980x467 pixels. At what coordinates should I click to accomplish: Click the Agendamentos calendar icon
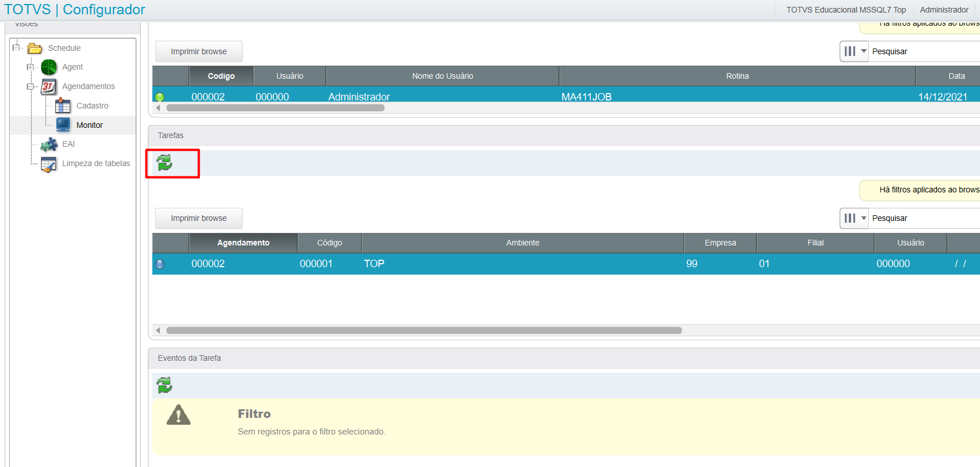(48, 87)
